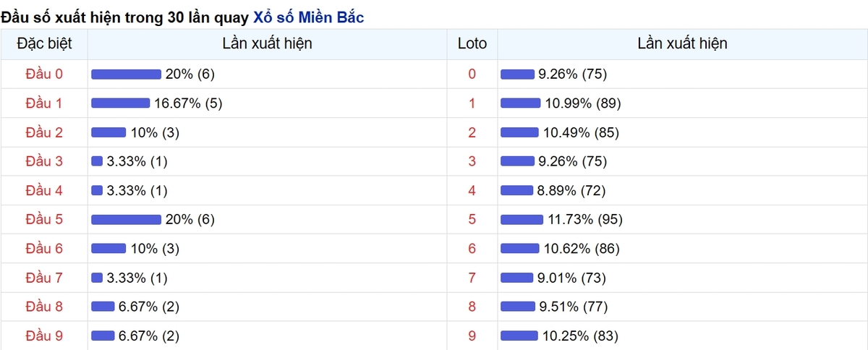868x350 pixels.
Task: Select the Đầu 9 row label
Action: click(x=44, y=336)
